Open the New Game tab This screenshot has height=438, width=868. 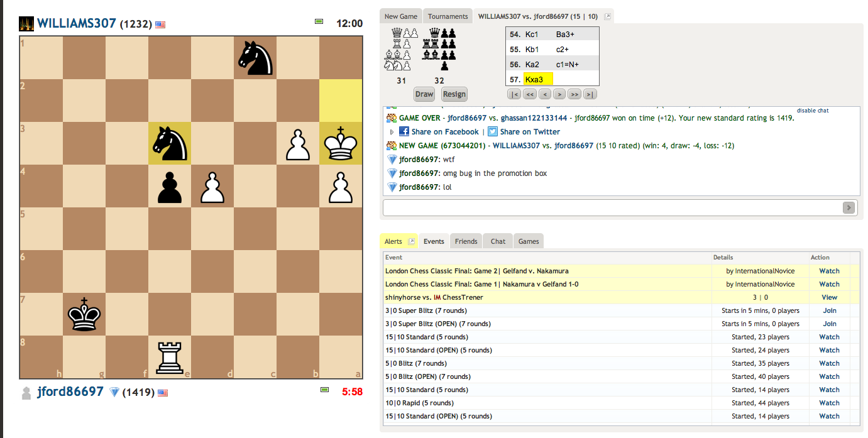400,16
